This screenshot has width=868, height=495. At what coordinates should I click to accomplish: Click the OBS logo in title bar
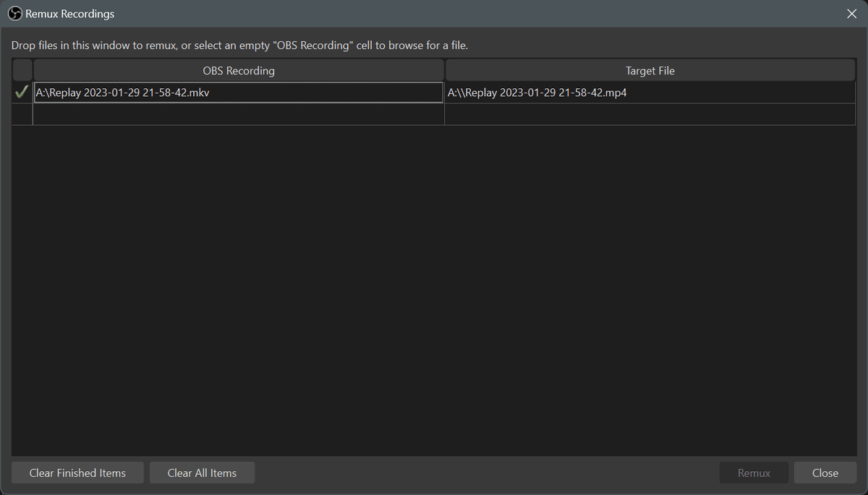point(15,14)
